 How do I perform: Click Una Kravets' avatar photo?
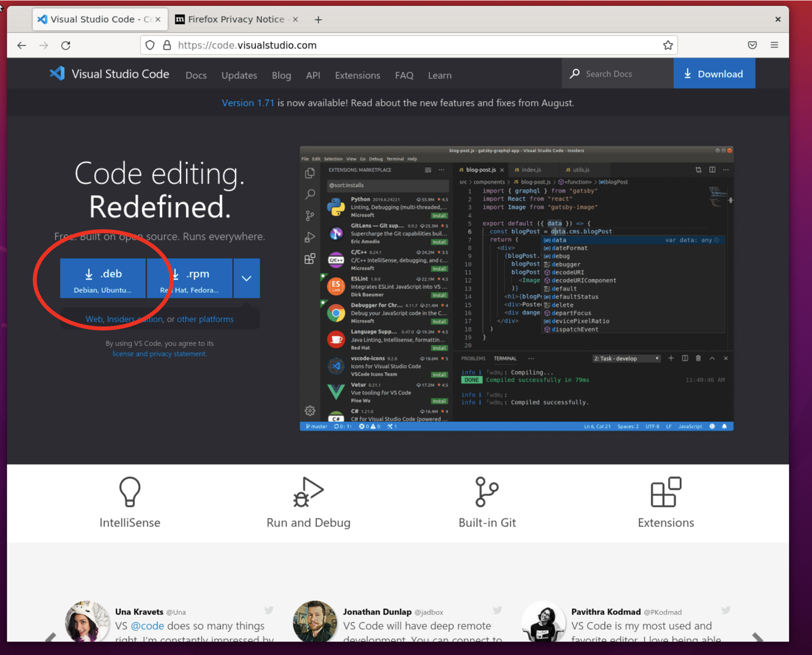click(87, 621)
